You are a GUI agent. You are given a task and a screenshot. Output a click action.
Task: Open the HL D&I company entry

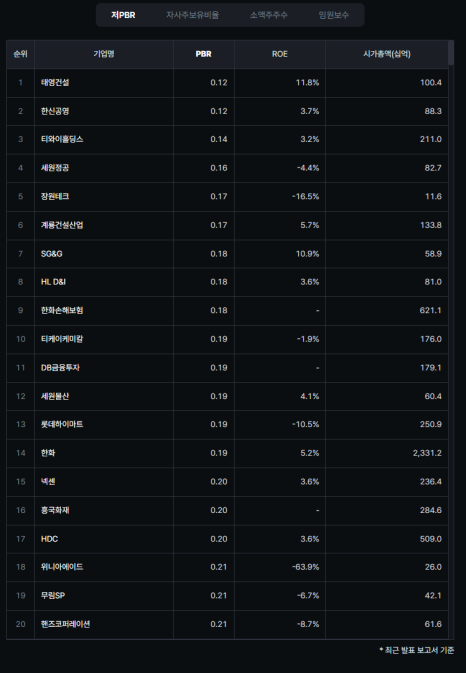click(x=53, y=282)
